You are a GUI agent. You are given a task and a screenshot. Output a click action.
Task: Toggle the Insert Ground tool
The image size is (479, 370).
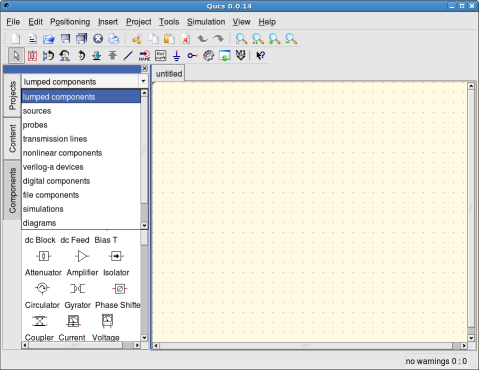[x=177, y=55]
